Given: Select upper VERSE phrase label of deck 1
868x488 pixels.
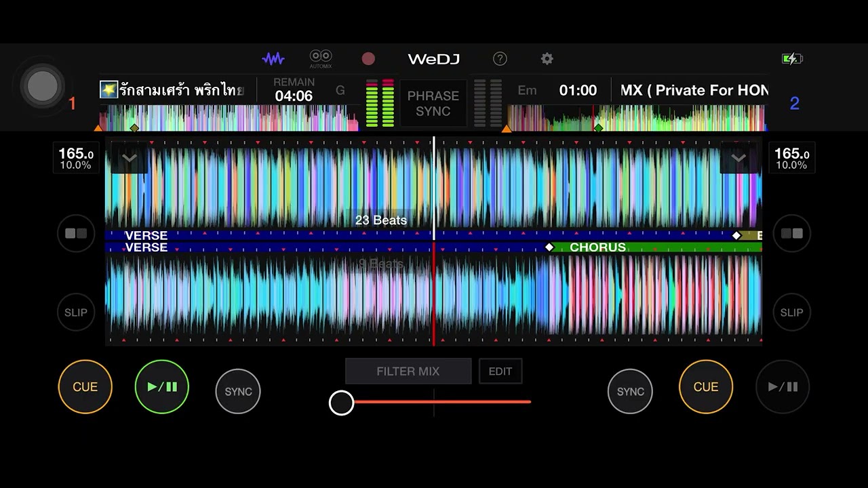Looking at the screenshot, I should pyautogui.click(x=146, y=236).
